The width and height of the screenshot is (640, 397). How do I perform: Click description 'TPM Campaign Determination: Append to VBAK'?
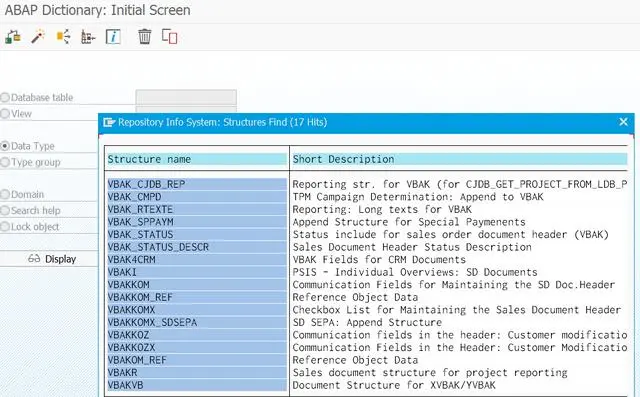pyautogui.click(x=418, y=197)
